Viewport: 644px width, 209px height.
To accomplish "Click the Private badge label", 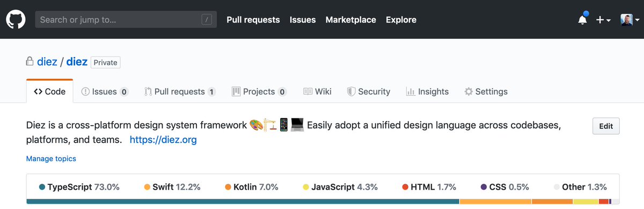I will [x=105, y=62].
